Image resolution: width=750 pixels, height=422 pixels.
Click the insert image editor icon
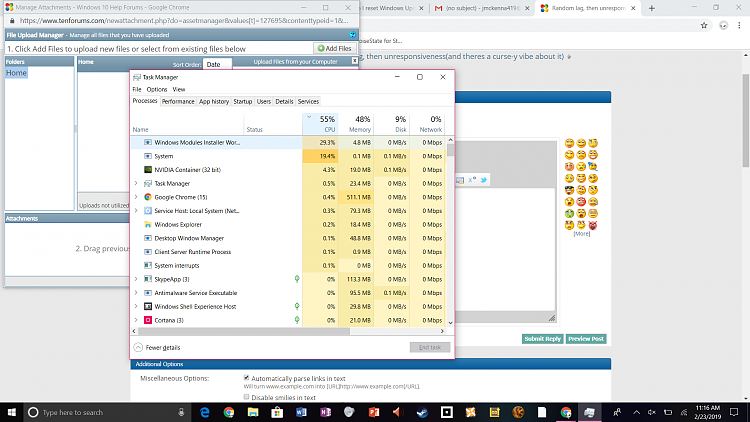[x=460, y=180]
